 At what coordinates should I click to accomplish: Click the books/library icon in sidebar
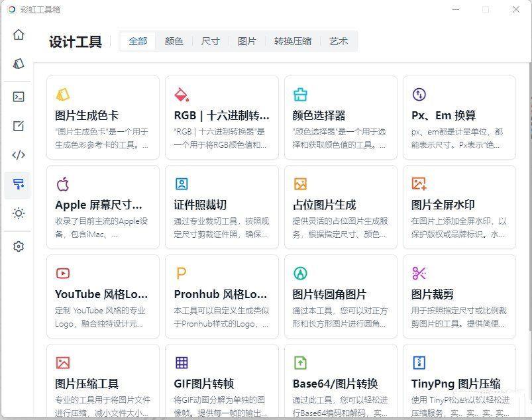point(18,64)
